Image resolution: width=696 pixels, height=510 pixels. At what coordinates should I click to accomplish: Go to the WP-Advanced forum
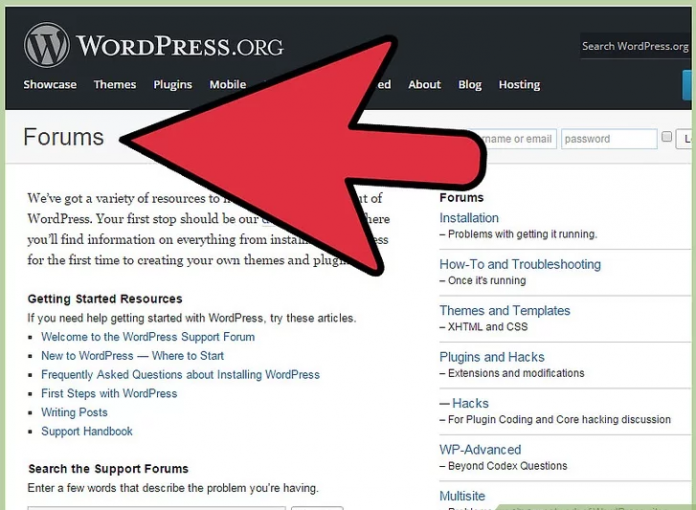click(480, 450)
